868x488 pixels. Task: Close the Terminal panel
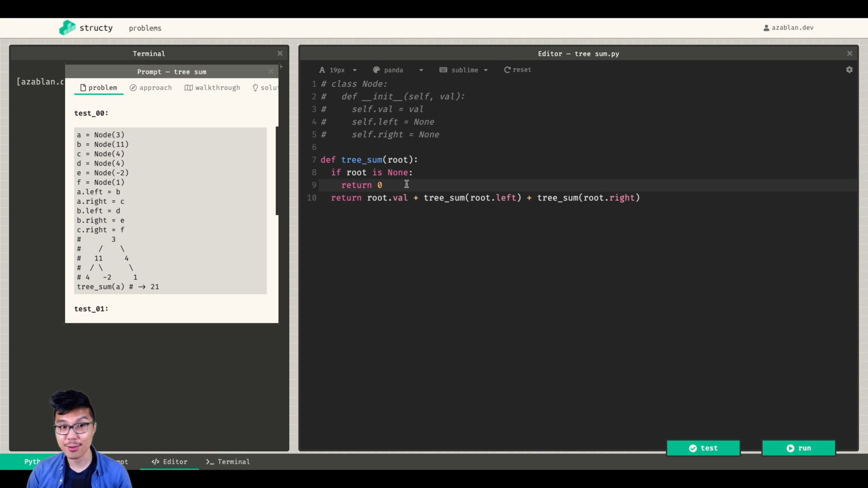pos(280,54)
